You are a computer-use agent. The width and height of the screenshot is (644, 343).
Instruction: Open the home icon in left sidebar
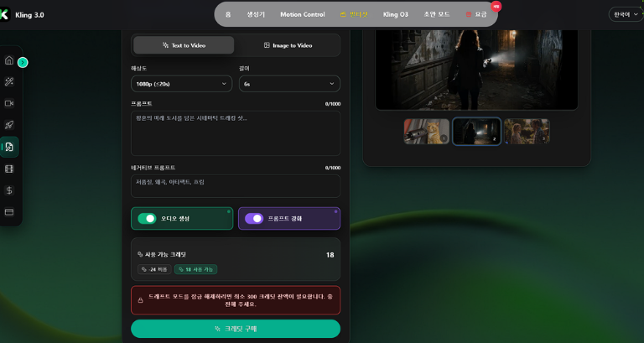pyautogui.click(x=9, y=60)
